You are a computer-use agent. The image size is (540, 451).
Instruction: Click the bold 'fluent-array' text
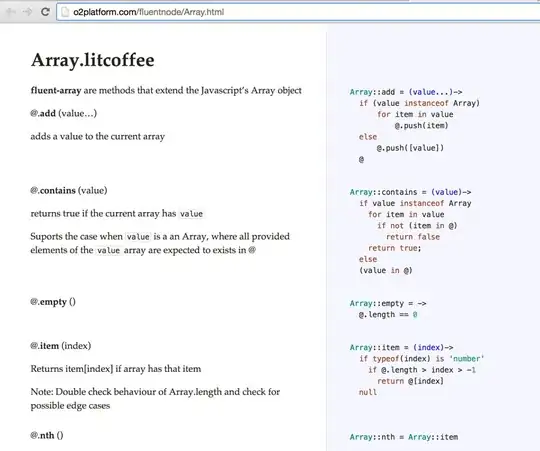pyautogui.click(x=56, y=91)
